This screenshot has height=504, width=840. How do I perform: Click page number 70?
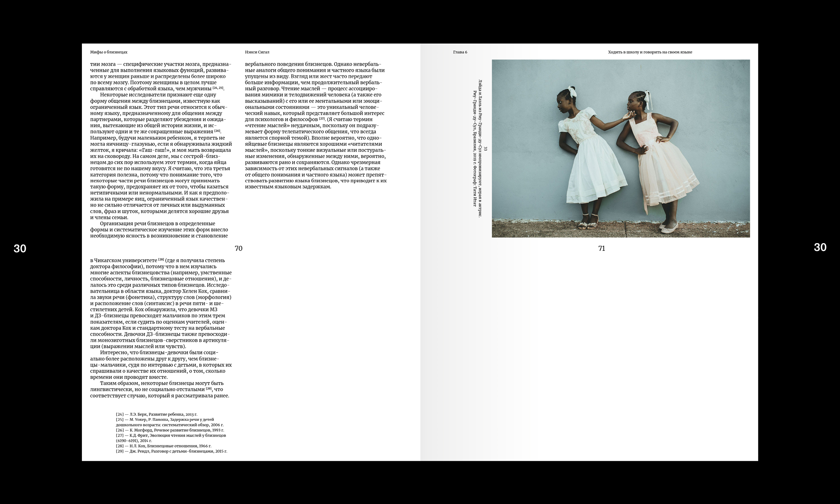click(x=238, y=249)
